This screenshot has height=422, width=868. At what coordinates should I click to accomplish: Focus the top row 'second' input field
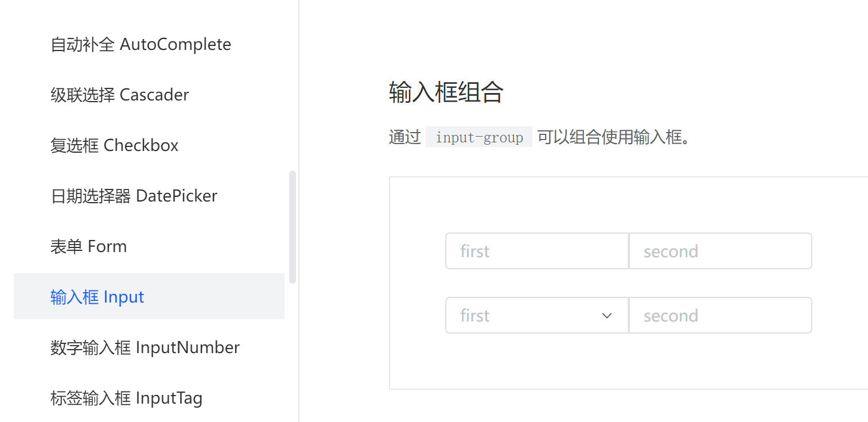coord(721,251)
